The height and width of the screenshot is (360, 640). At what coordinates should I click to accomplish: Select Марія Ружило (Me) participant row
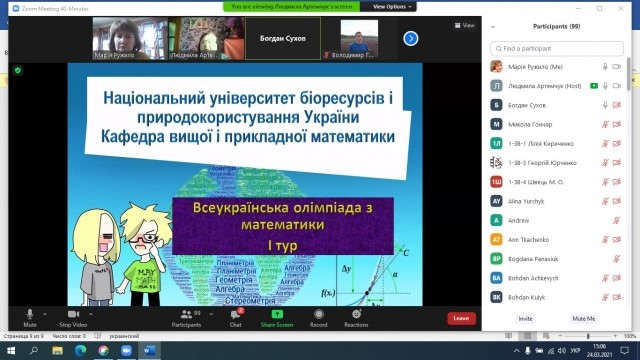tap(556, 67)
